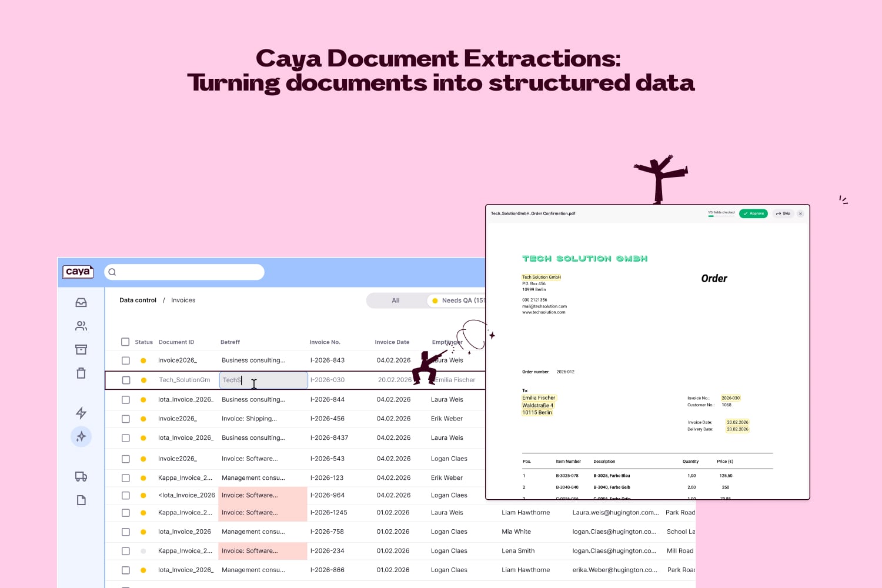Sort by the Betreff column header
Viewport: 882px width, 588px height.
tap(230, 342)
